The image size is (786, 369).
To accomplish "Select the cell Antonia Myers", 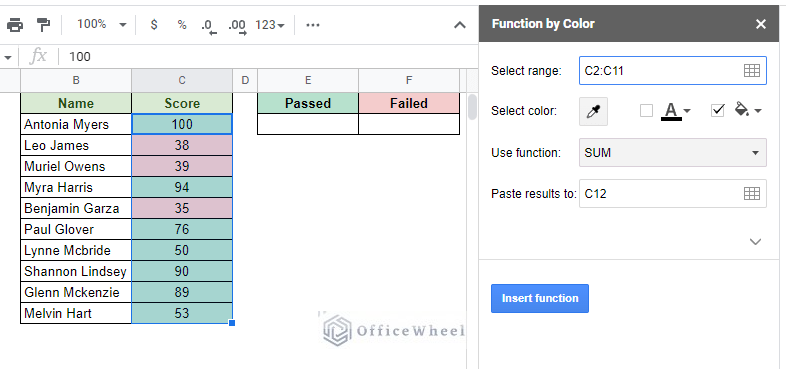I will [x=76, y=124].
